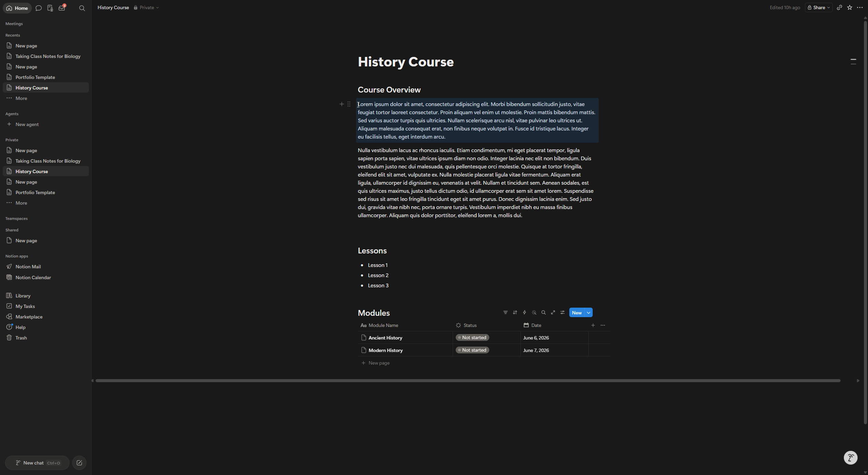Click the Status column header
868x475 pixels.
tap(487, 325)
